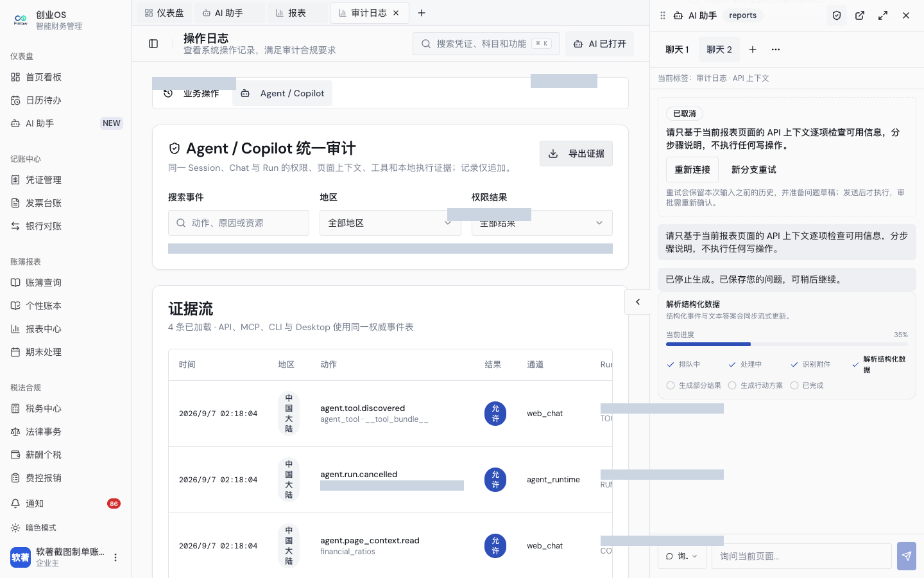Click the 允许 badge in the agent_runtime row

(x=495, y=480)
